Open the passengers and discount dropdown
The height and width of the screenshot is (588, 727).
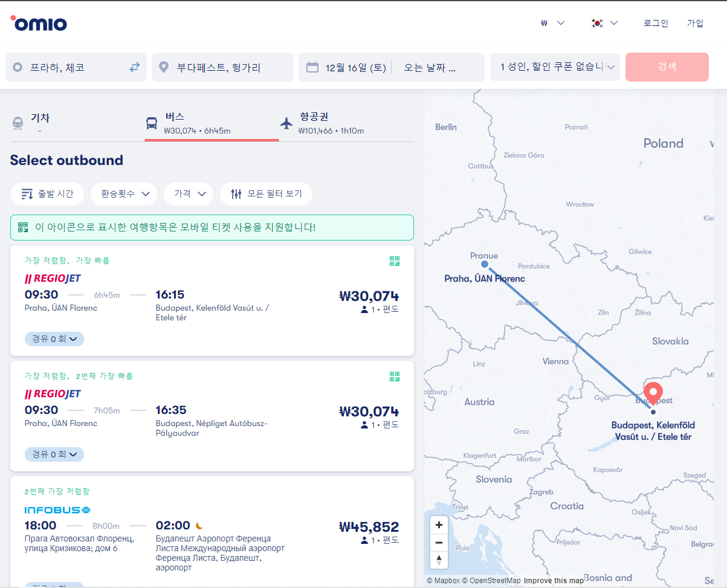555,67
